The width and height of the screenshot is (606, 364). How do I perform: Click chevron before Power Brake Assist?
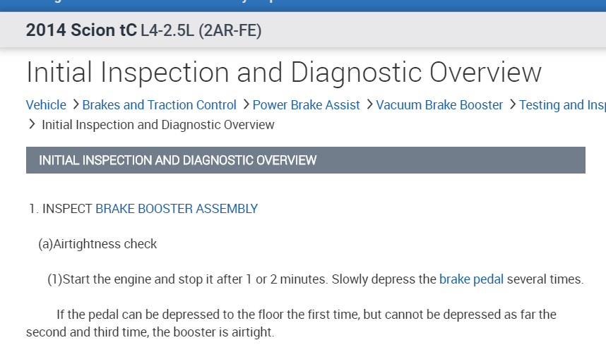click(x=245, y=105)
